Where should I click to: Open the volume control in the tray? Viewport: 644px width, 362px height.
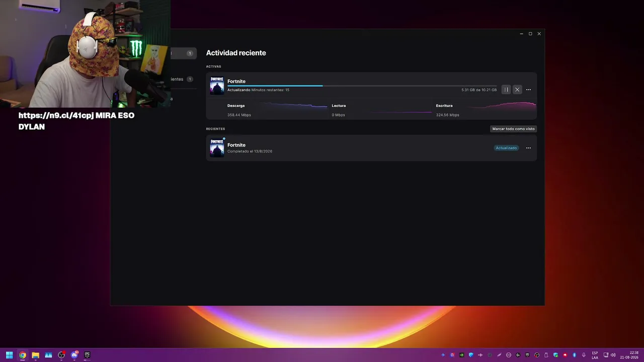point(613,355)
